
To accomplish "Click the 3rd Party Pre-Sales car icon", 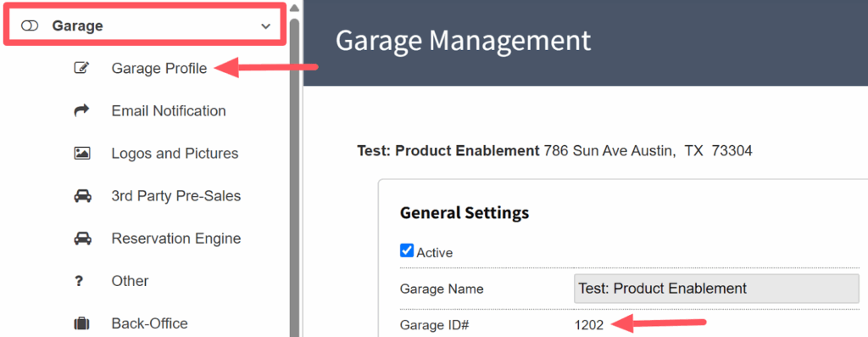I will (x=82, y=195).
